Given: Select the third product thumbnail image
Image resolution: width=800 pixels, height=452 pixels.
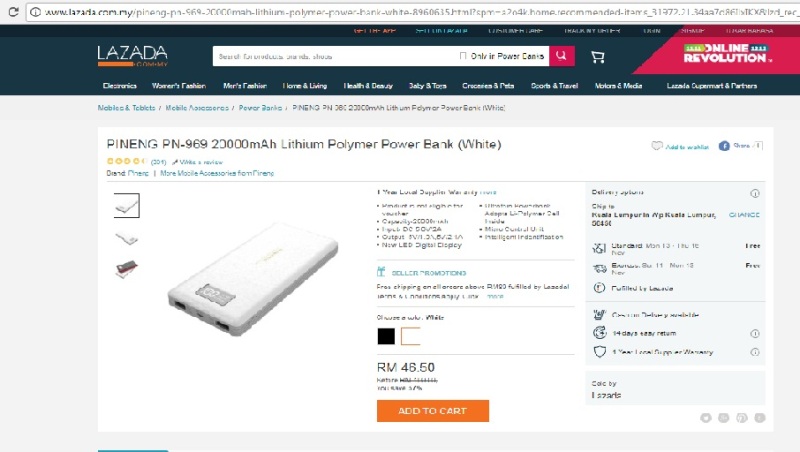Looking at the screenshot, I should [127, 268].
